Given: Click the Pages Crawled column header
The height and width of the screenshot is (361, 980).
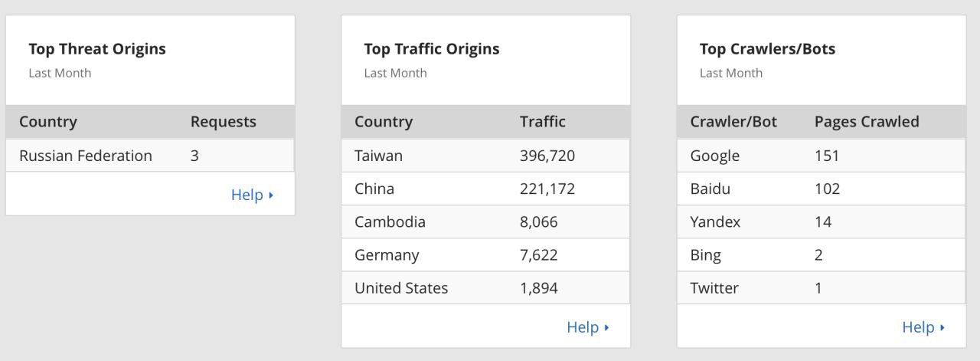Looking at the screenshot, I should click(867, 122).
